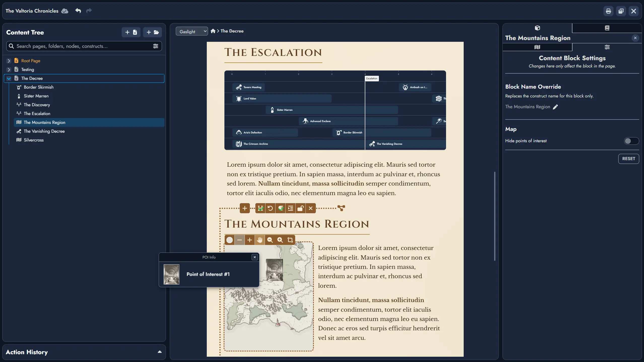The height and width of the screenshot is (362, 644).
Task: Remove block with the toolbar X icon
Action: [x=311, y=208]
